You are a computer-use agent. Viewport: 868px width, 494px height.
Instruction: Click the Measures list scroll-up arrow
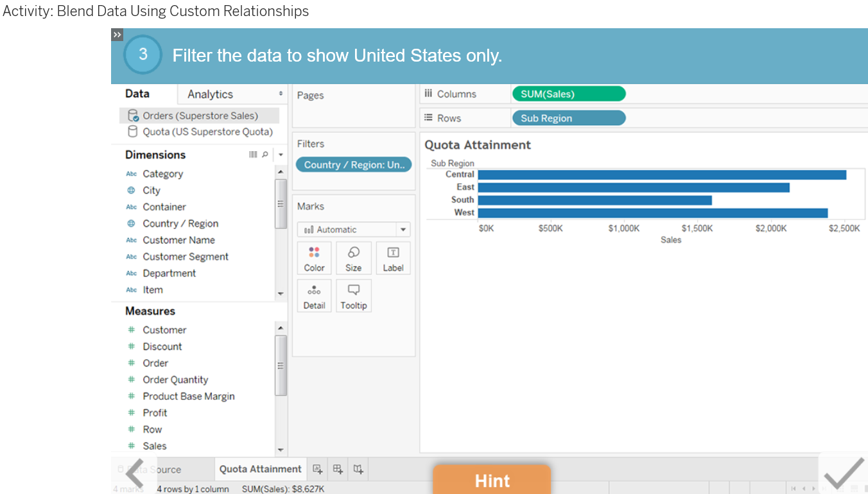281,328
